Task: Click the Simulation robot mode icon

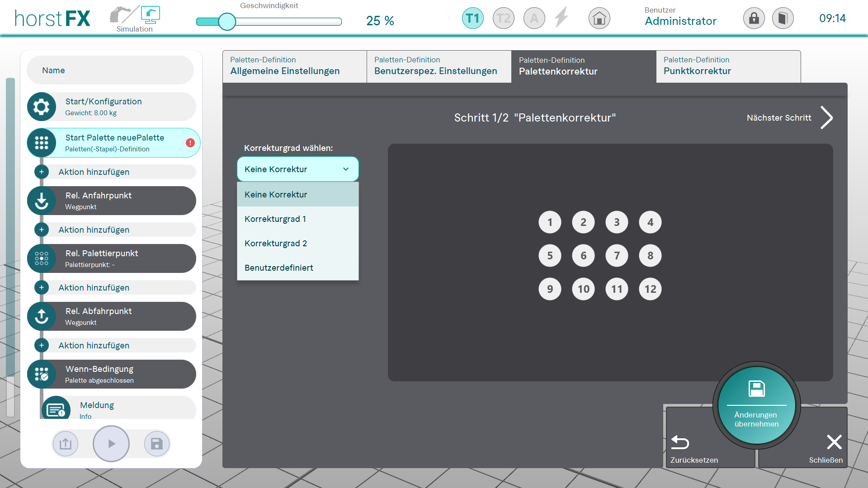Action: coord(150,15)
